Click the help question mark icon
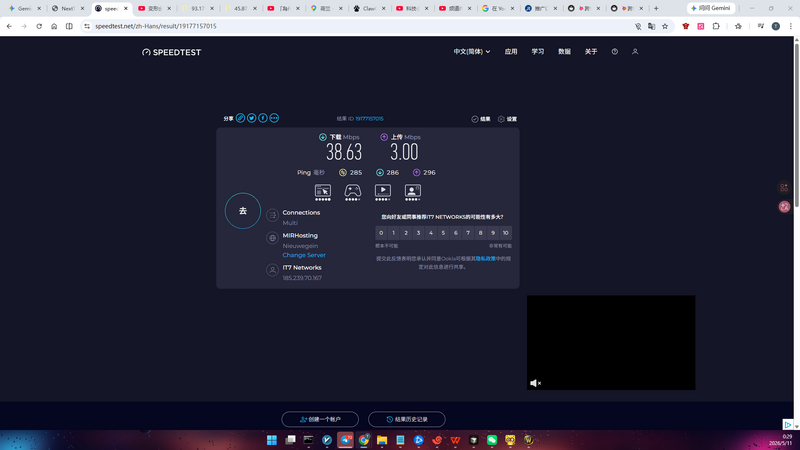 [x=615, y=52]
